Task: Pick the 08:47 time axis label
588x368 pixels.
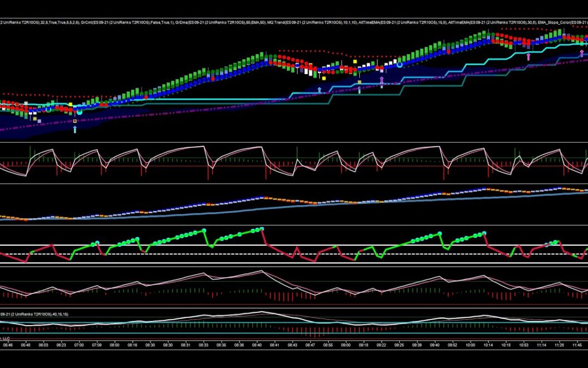Action: [x=310, y=345]
